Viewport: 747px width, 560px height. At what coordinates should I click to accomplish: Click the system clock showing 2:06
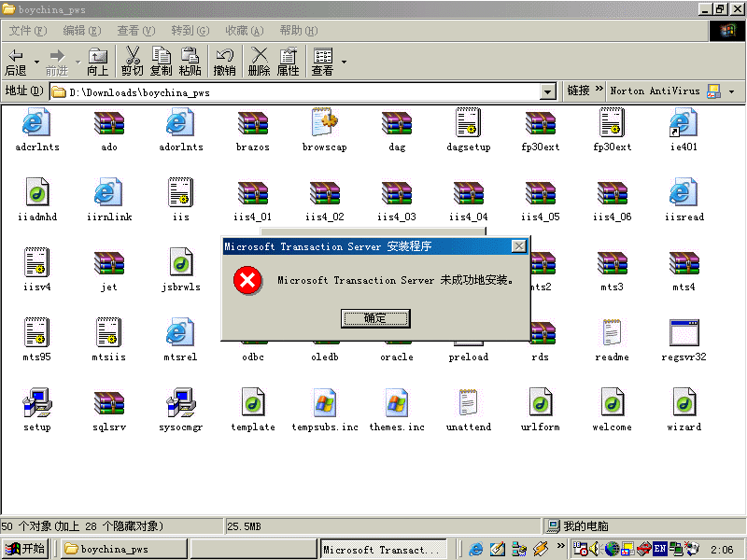coord(722,550)
